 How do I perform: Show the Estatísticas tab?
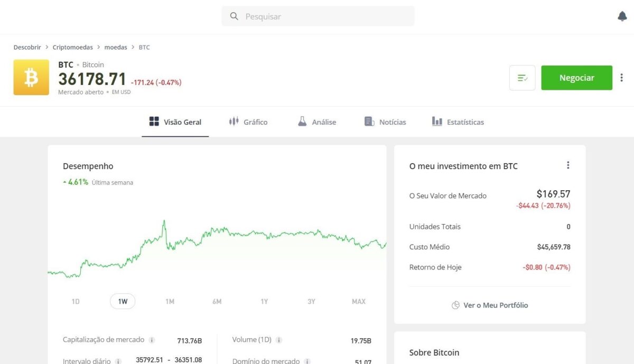pyautogui.click(x=458, y=122)
